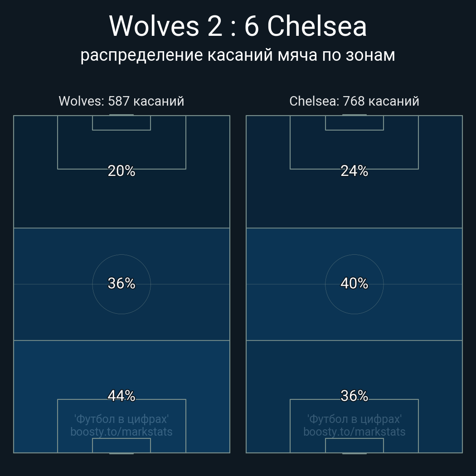Click the 'Wolves 2 : 6 Chelsea' title
The image size is (476, 476).
coord(238,26)
